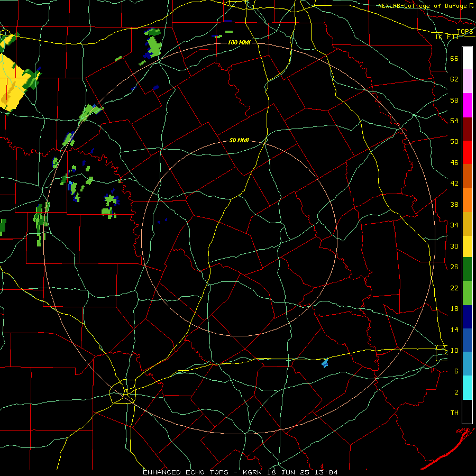Viewport: 476px width, 476px height.
Task: Click the magenta legend swatch
Action: 467,105
